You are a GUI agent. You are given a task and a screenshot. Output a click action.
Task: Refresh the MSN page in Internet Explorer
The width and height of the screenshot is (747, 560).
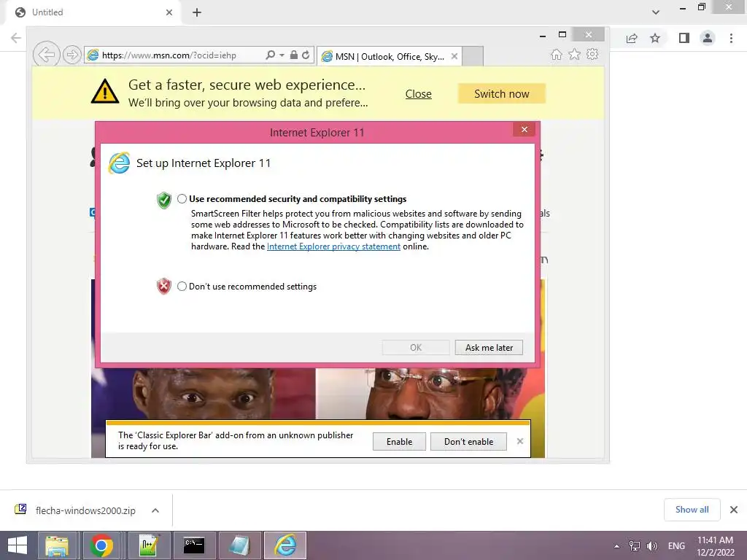point(306,55)
